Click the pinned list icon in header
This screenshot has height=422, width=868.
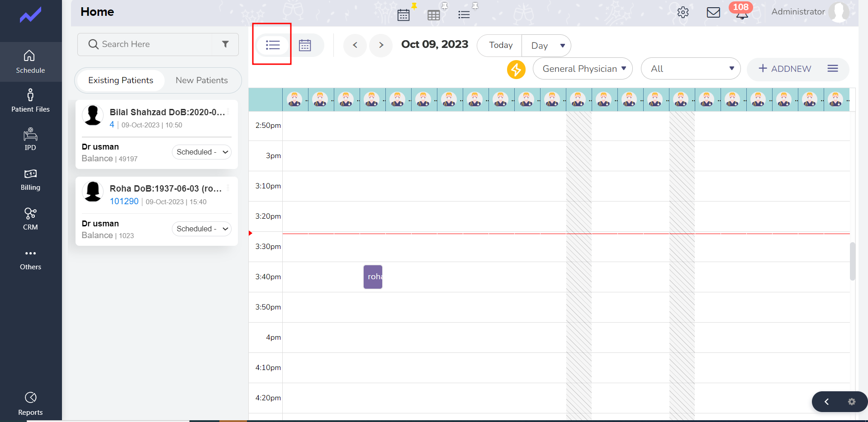(x=464, y=15)
